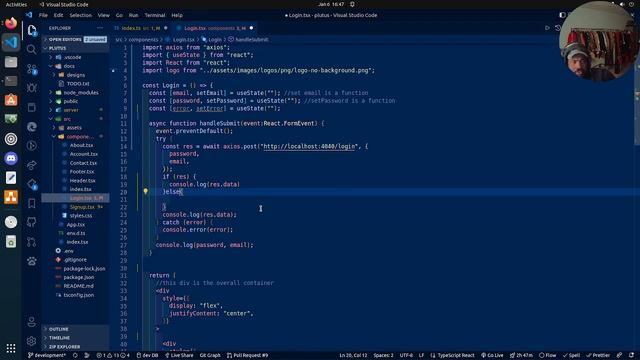Expand the Zip Explorer section
The width and height of the screenshot is (640, 360).
click(x=76, y=347)
